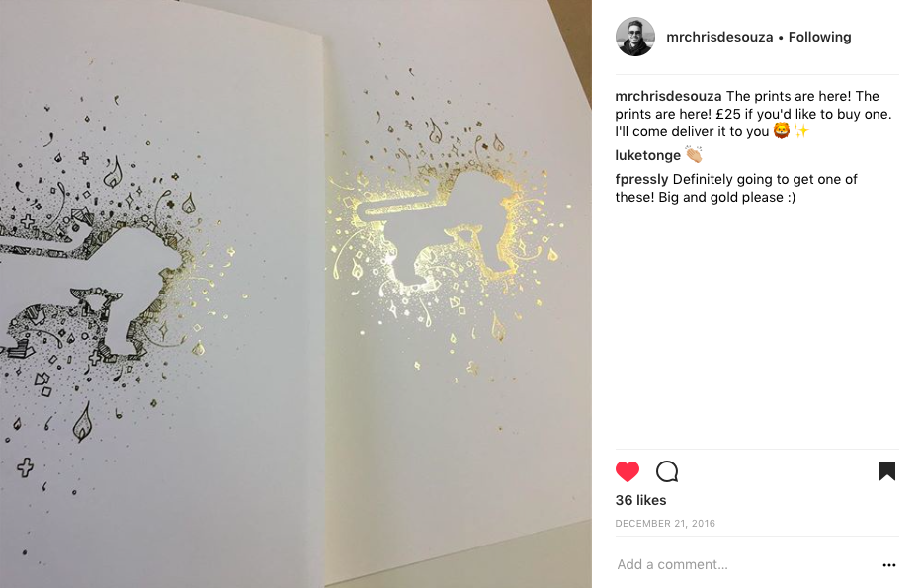This screenshot has width=921, height=588.
Task: Toggle the Following button
Action: click(x=819, y=37)
